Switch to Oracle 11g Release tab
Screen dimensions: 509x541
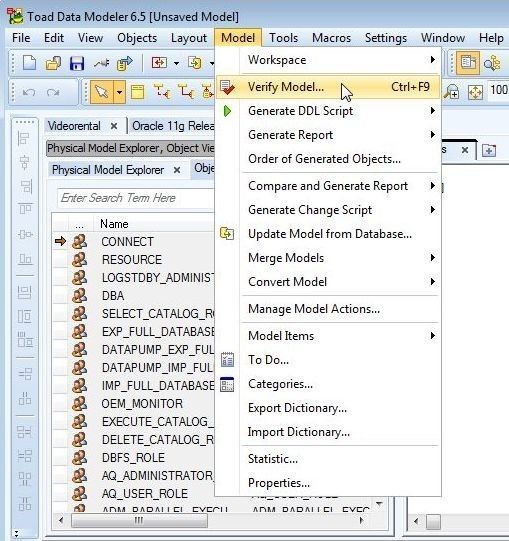coord(173,126)
